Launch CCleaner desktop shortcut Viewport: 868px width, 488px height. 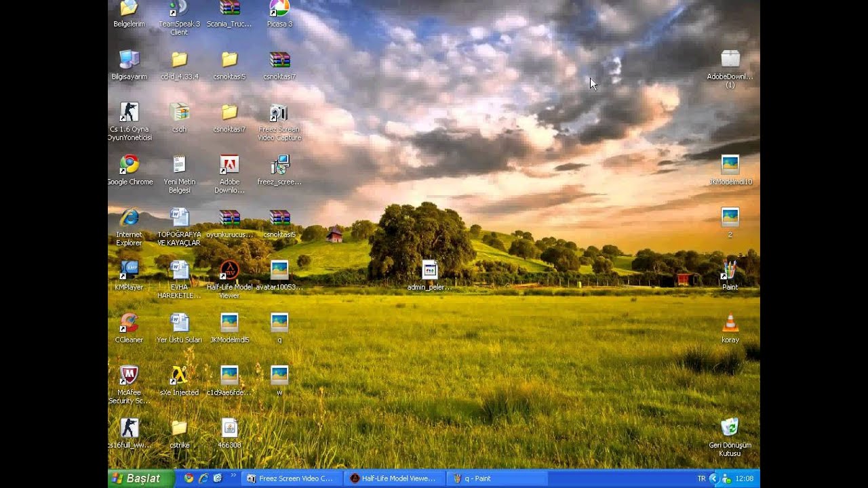(x=129, y=323)
